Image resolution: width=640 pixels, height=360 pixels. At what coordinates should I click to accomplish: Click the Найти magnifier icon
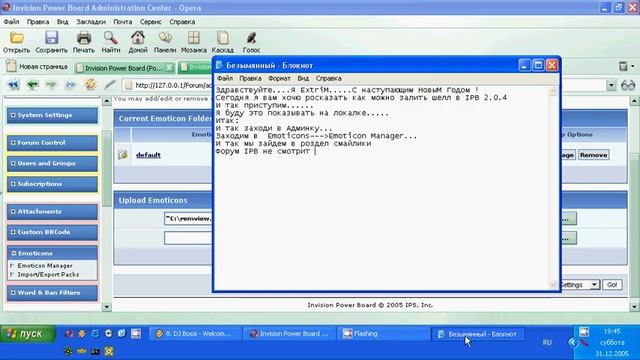[x=111, y=38]
